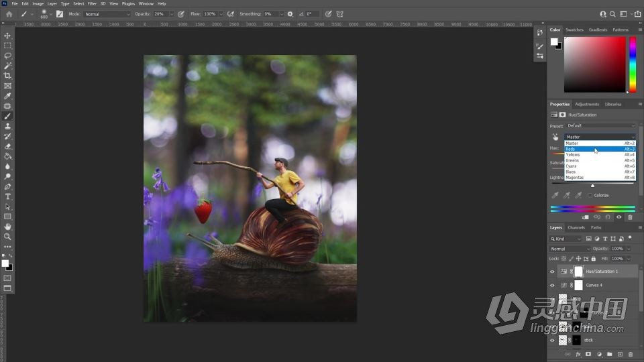Click the on-image adjustment hand tool
This screenshot has width=644, height=362.
point(555,137)
